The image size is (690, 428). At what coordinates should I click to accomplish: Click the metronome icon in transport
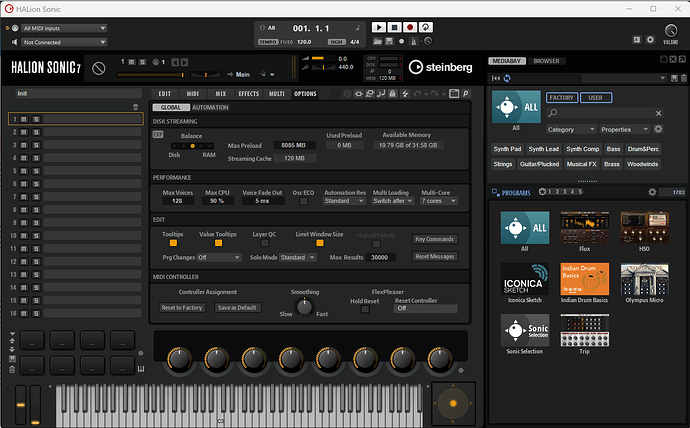pos(413,41)
